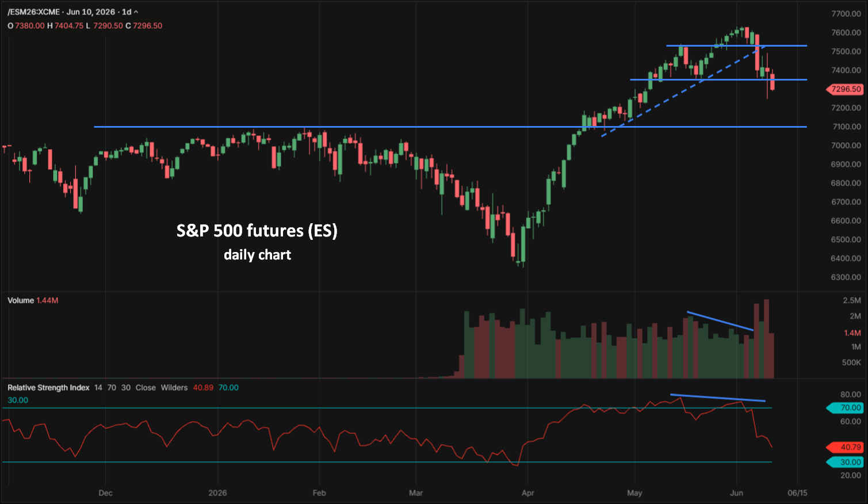Image resolution: width=868 pixels, height=504 pixels.
Task: Click the 2M volume axis label
Action: [855, 316]
